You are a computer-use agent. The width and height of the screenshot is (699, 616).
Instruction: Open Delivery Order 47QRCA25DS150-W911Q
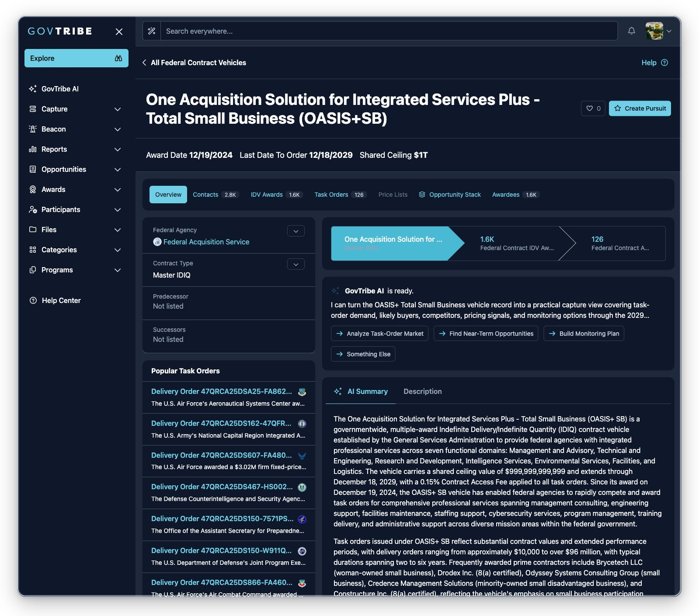(221, 550)
